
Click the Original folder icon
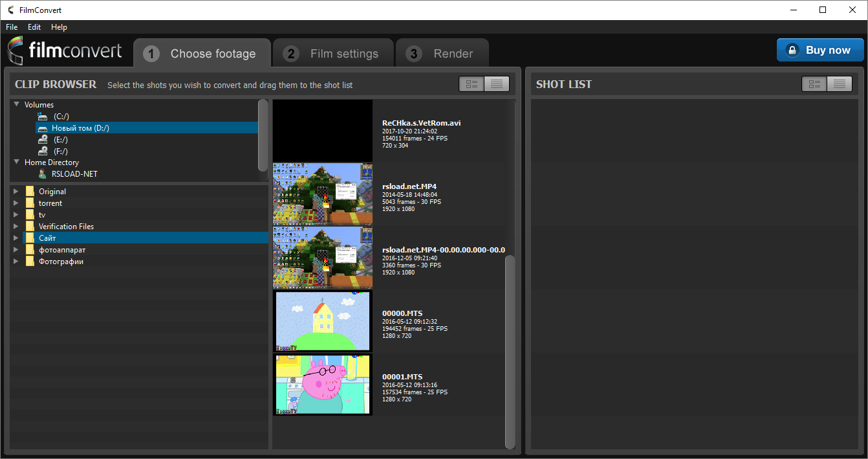[30, 192]
